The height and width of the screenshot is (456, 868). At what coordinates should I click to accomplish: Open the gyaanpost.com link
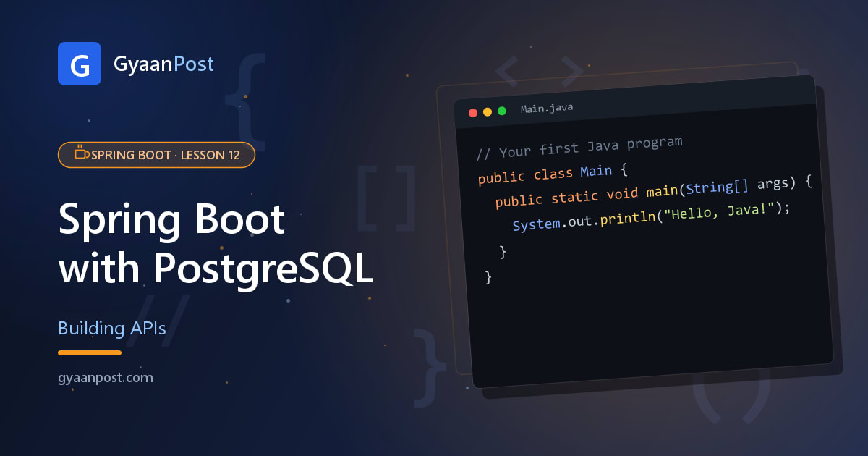(106, 378)
